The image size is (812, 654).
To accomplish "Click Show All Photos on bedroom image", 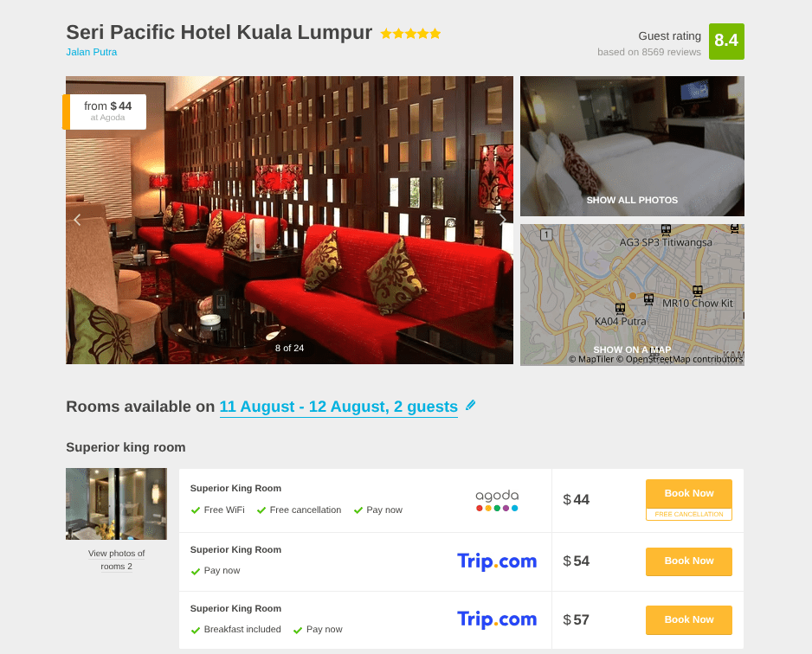I will 632,200.
